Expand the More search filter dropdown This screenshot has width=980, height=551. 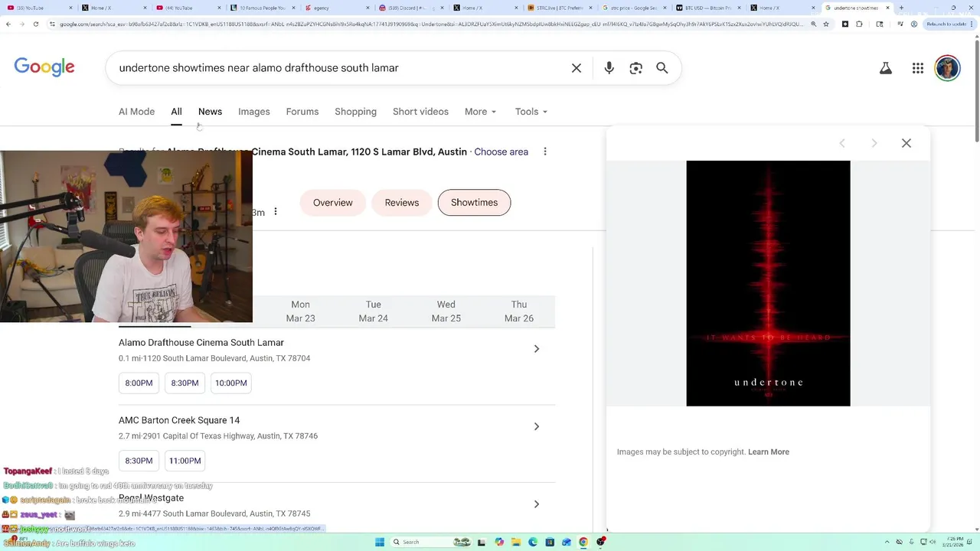pyautogui.click(x=481, y=112)
